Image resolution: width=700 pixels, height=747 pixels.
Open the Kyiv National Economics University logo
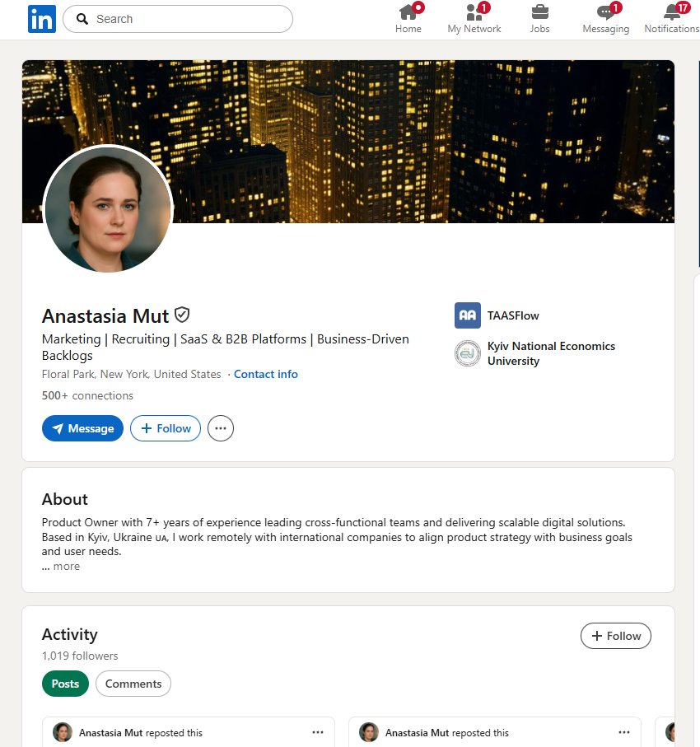tap(468, 353)
